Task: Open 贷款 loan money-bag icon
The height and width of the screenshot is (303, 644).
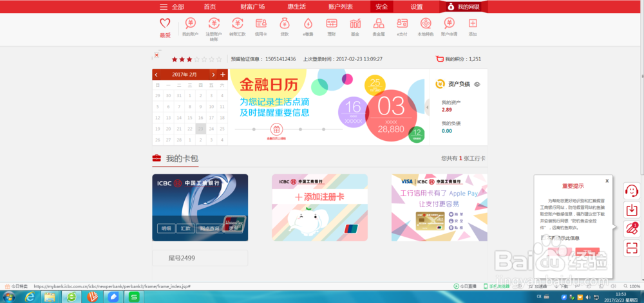Action: (x=285, y=23)
